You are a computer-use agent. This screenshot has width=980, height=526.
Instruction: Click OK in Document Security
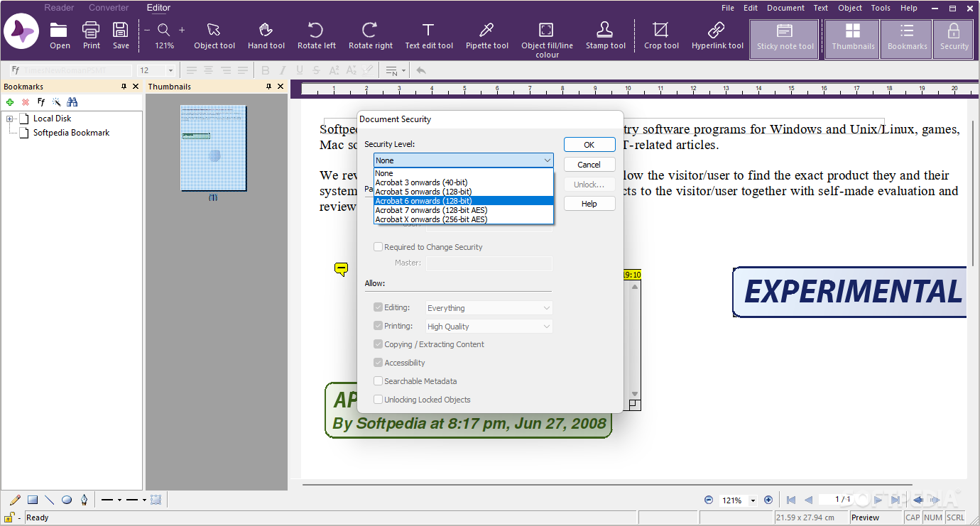pos(589,144)
